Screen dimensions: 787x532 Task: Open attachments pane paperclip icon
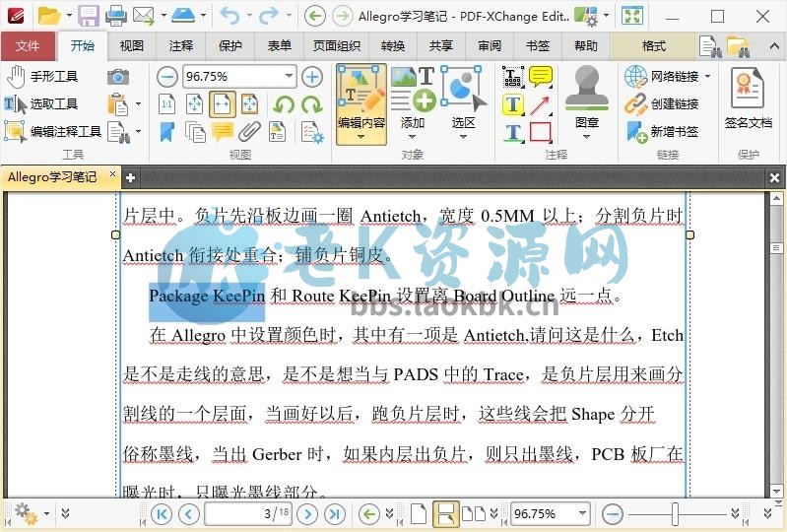click(x=249, y=131)
